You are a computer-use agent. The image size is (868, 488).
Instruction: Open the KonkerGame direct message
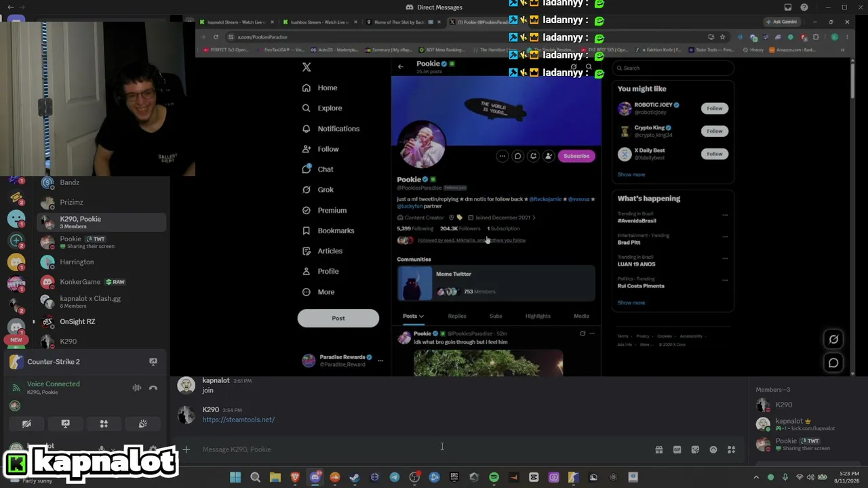coord(102,282)
